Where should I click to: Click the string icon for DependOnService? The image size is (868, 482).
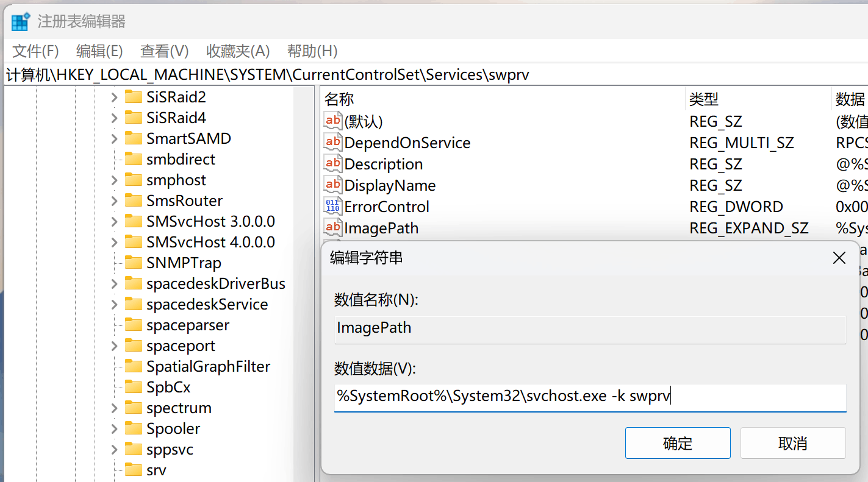click(x=333, y=143)
